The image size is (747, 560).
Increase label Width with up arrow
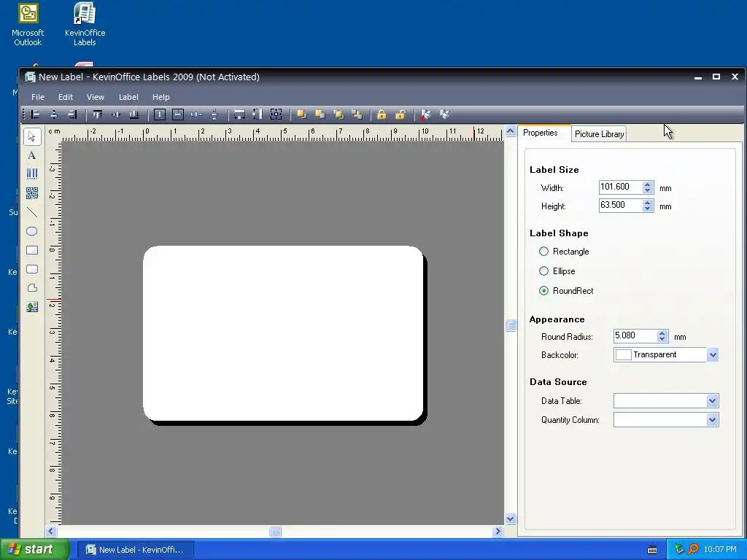click(x=647, y=184)
